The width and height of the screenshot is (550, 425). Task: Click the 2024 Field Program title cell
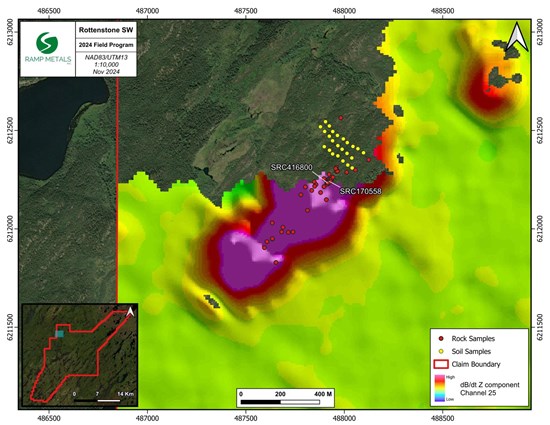click(x=106, y=45)
